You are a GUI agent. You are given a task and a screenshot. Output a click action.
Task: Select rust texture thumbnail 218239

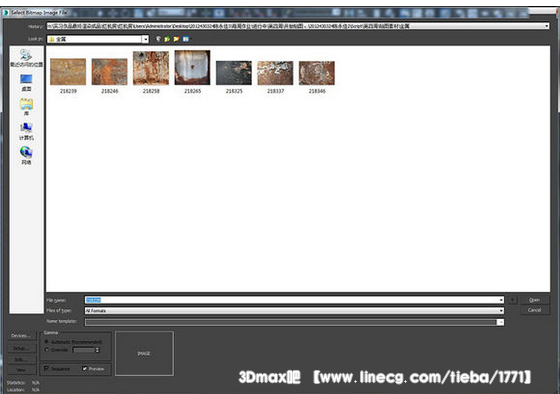[x=68, y=72]
